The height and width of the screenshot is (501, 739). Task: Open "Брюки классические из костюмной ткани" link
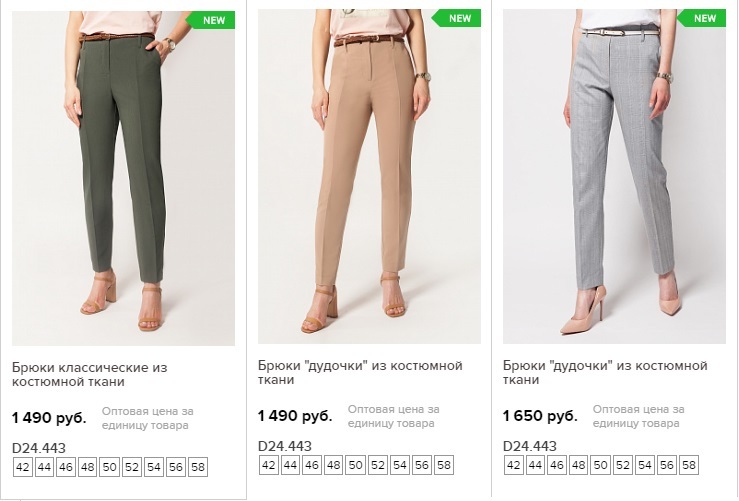[89, 375]
